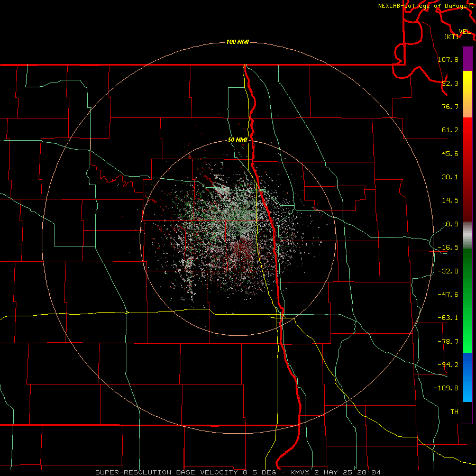Select the 92.3 value on velocity scale

click(x=450, y=83)
